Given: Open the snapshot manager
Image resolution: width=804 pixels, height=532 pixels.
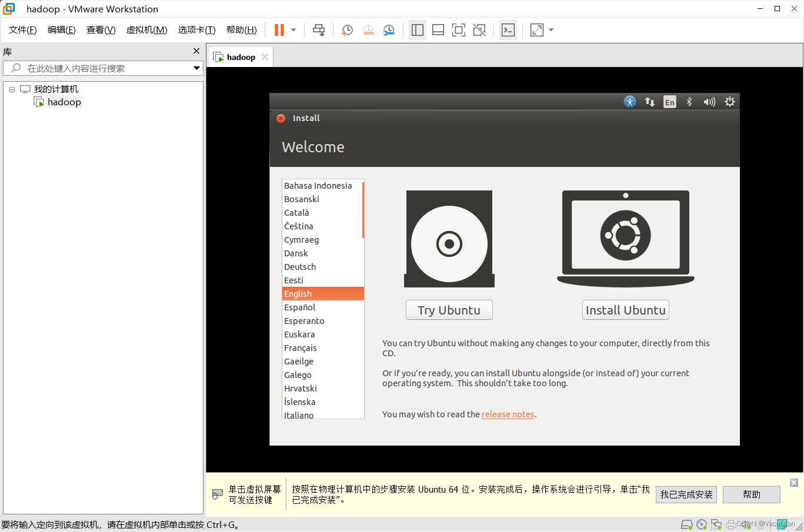Looking at the screenshot, I should click(x=389, y=30).
